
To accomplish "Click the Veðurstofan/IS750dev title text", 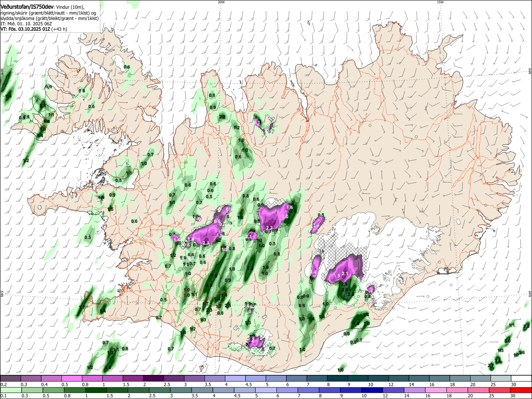I will [x=27, y=7].
